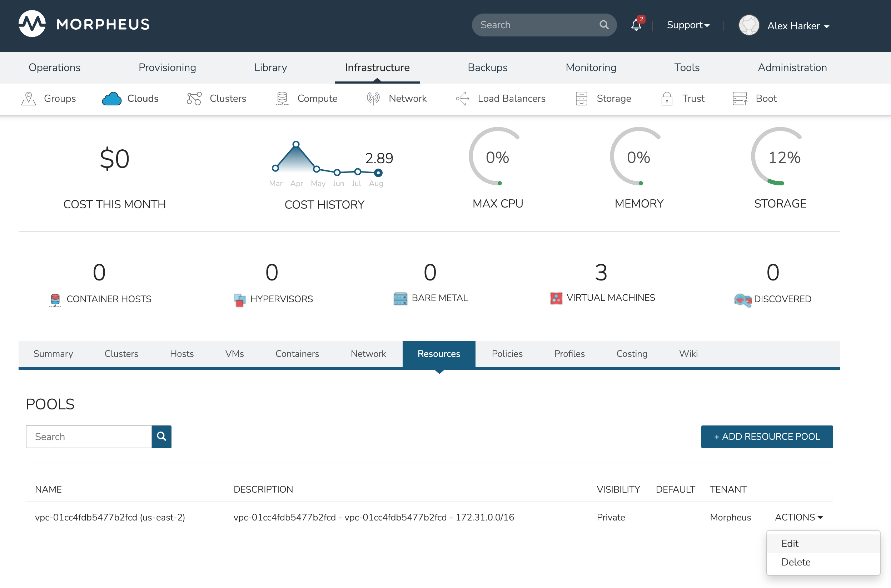Choose Edit from the actions menu
This screenshot has width=891, height=588.
point(790,543)
